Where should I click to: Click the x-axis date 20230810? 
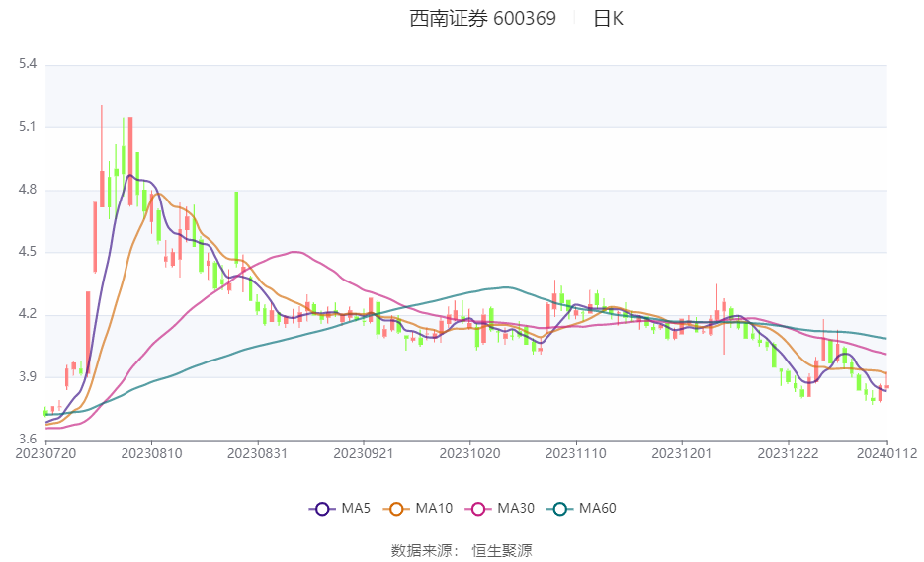[x=151, y=453]
